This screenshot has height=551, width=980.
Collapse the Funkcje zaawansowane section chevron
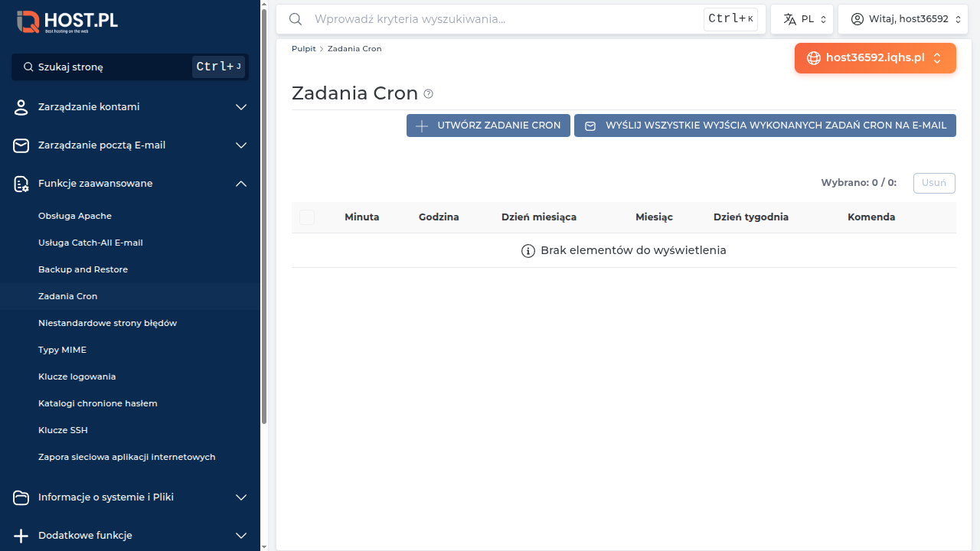[241, 184]
